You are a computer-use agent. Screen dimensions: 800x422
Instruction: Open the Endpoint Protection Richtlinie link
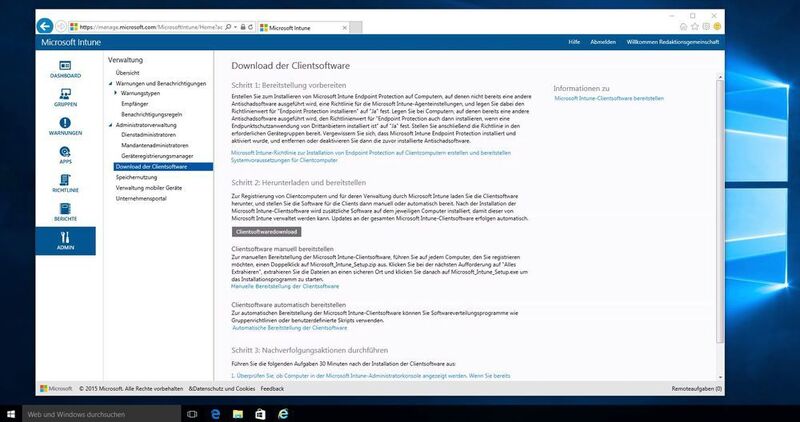click(x=371, y=153)
